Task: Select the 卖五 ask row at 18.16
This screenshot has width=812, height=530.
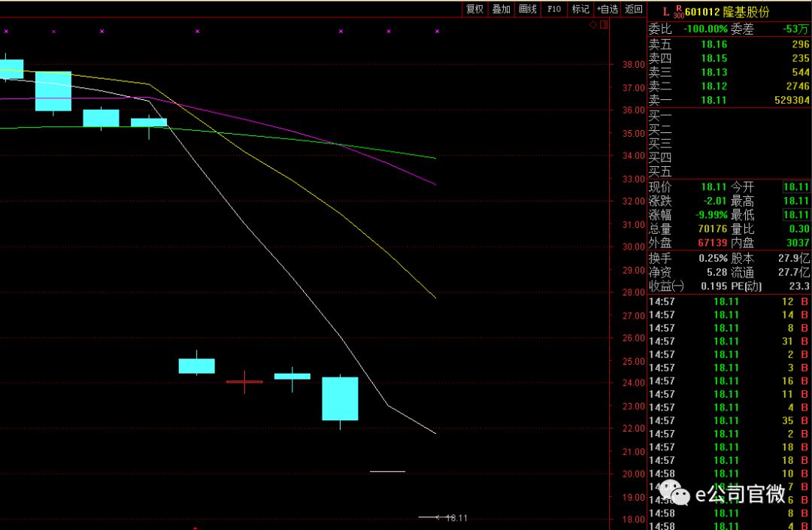Action: pos(729,44)
